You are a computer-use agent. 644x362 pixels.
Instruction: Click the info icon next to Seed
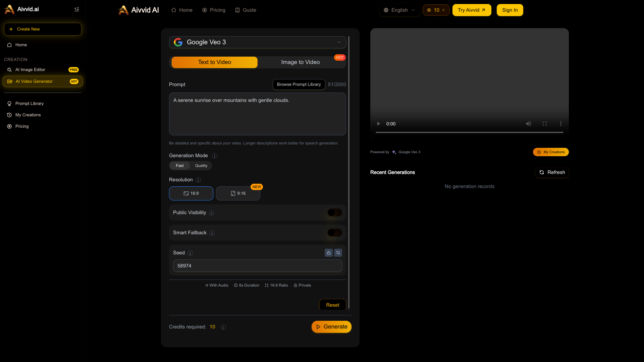click(x=190, y=253)
